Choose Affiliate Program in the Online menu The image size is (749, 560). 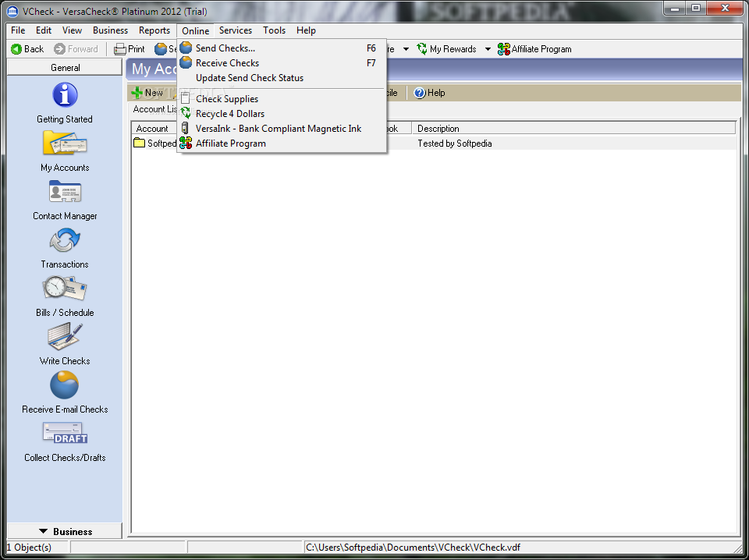282,144
